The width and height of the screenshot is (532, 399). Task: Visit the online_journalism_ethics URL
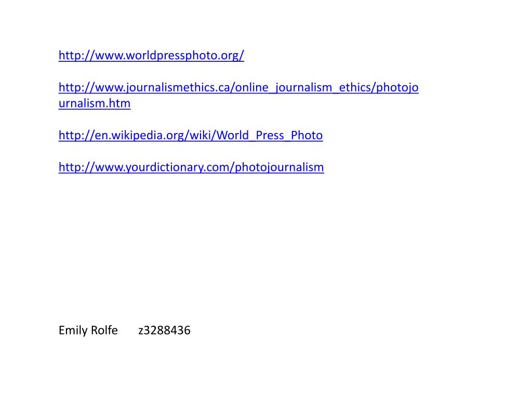(x=238, y=87)
